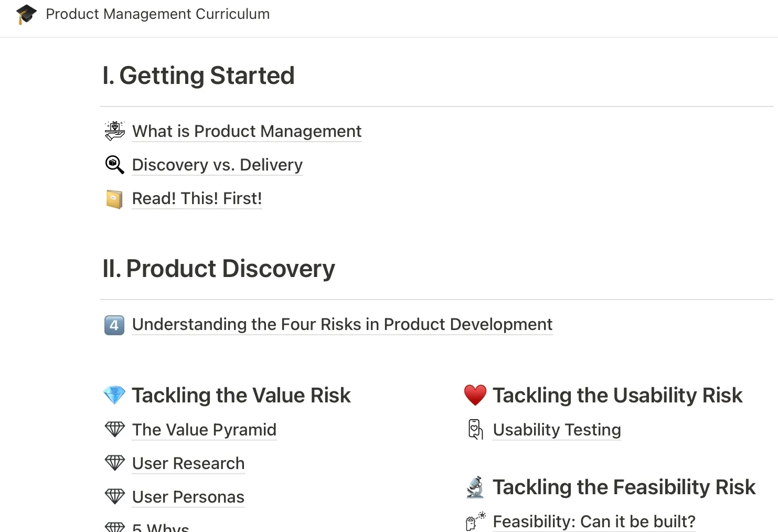
Task: Click the diamond icon beside User Personas
Action: pyautogui.click(x=114, y=496)
